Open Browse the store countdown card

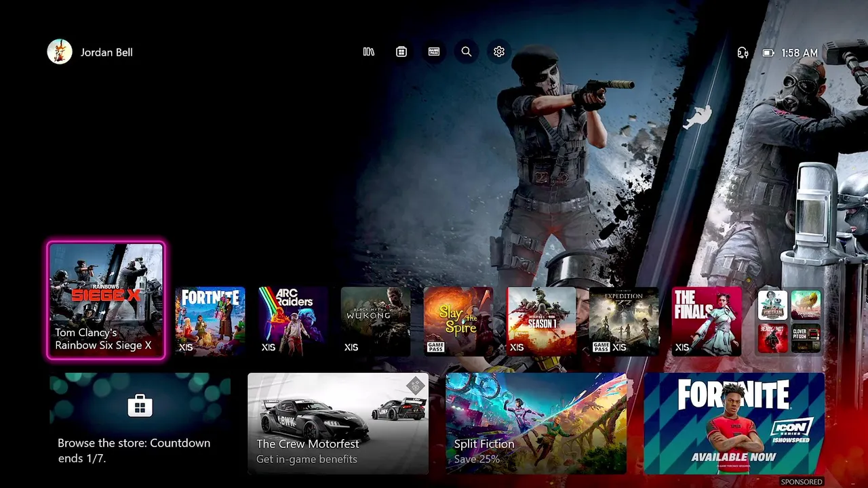pyautogui.click(x=140, y=424)
